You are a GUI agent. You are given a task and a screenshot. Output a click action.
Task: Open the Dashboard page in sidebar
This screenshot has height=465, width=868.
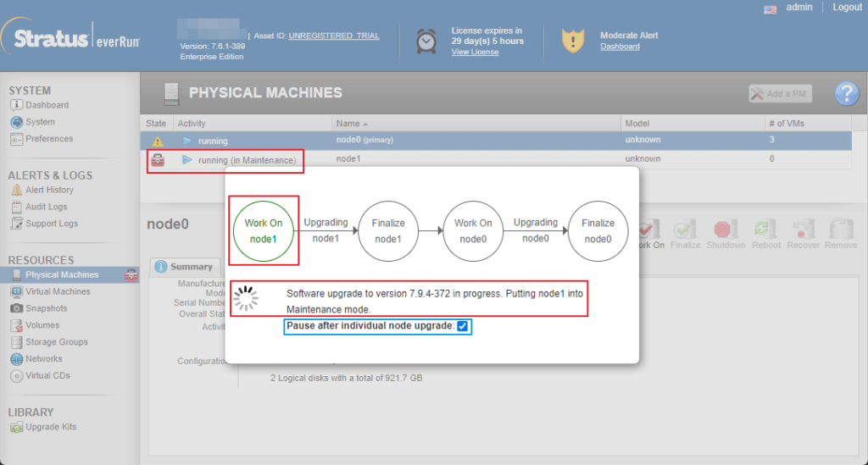point(47,105)
